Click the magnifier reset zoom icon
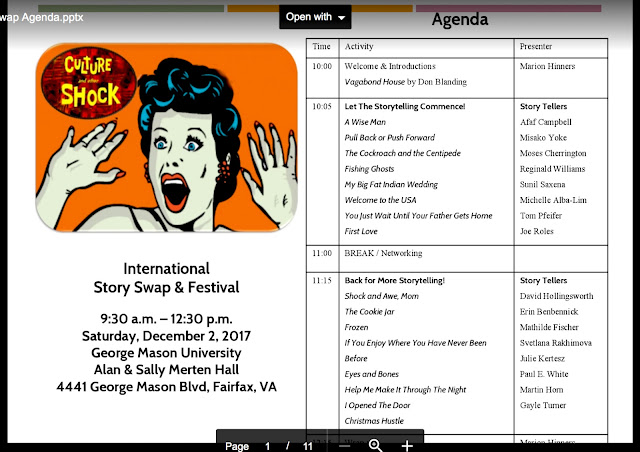 376,445
